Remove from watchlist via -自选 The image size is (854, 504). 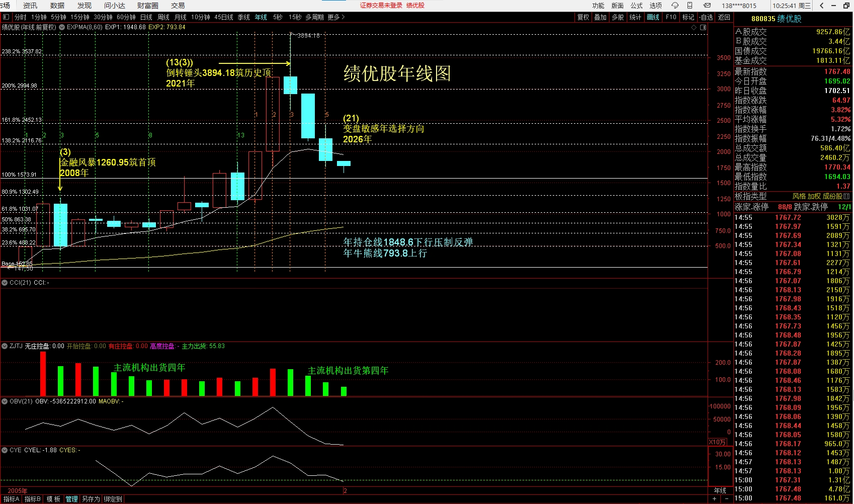tap(706, 17)
